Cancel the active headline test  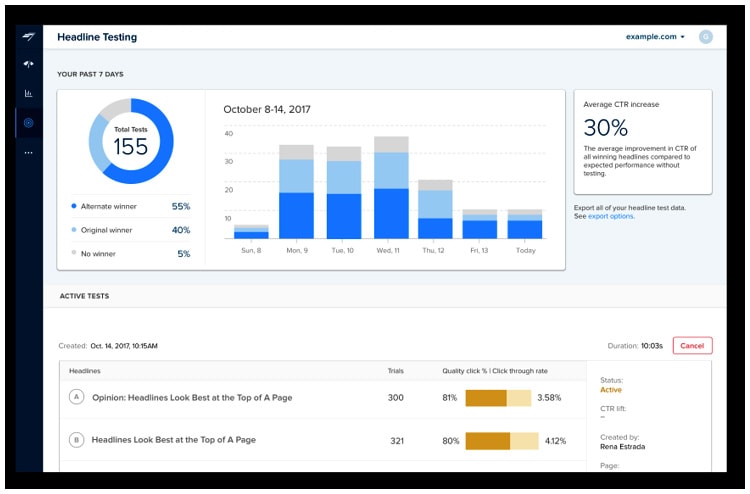point(692,345)
